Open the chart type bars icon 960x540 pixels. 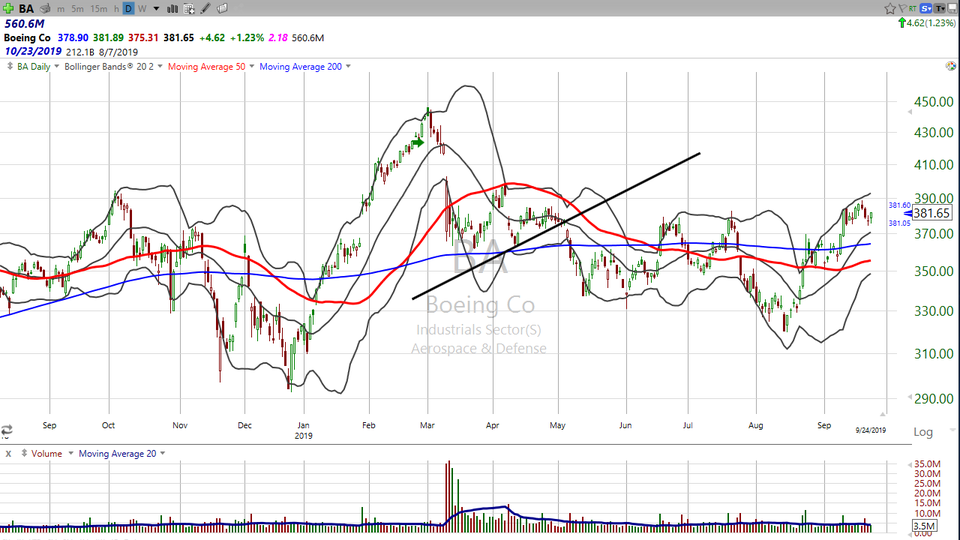pyautogui.click(x=174, y=8)
